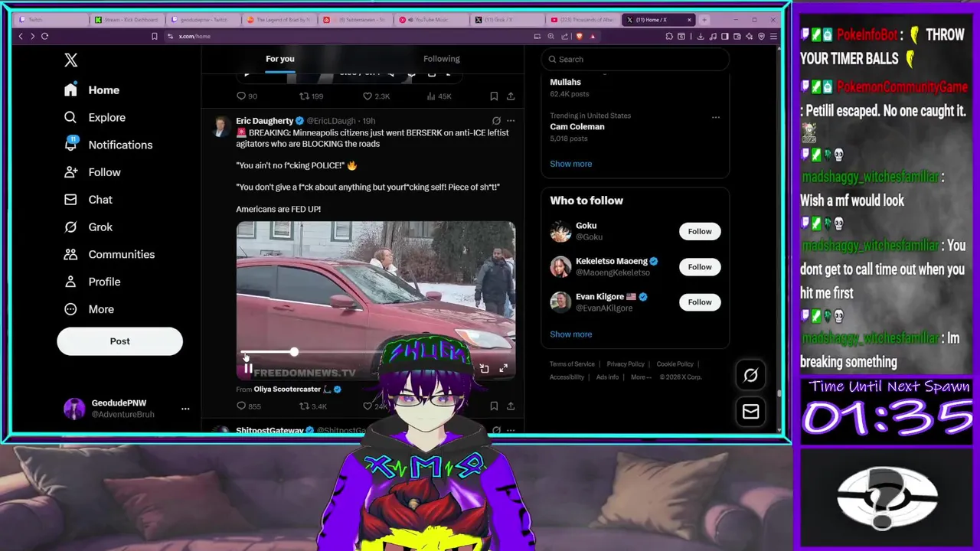
Task: Enter picture-in-picture on the video
Action: 484,369
